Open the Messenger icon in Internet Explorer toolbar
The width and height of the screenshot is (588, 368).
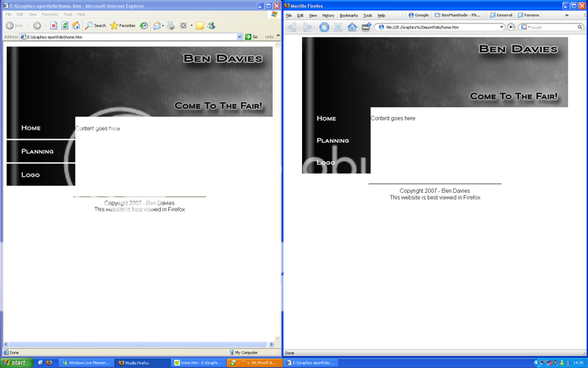point(211,26)
